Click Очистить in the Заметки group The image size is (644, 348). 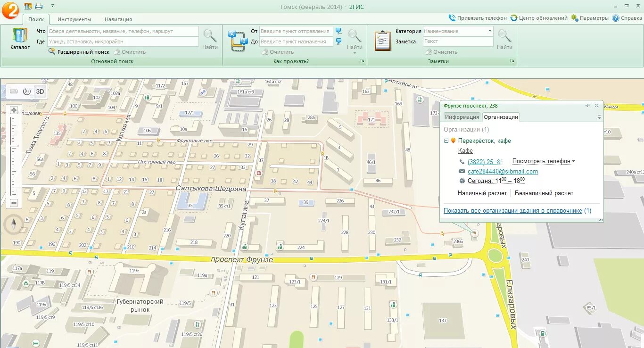441,52
